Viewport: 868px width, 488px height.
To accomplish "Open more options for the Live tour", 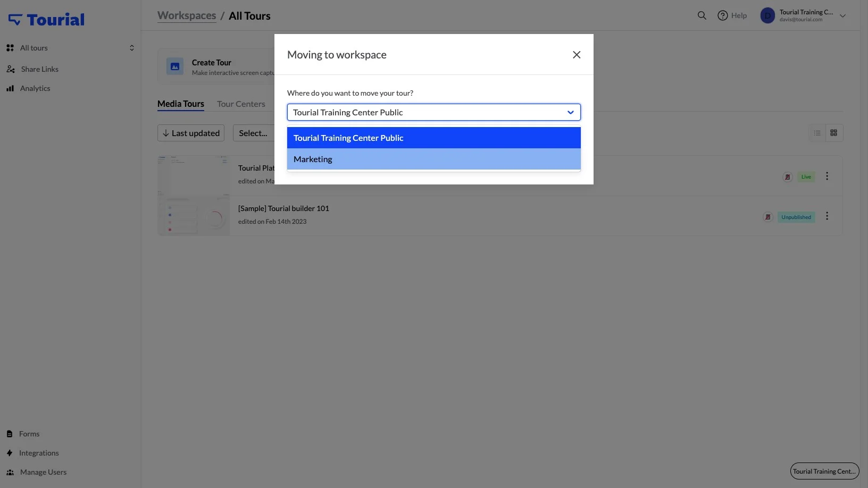I will coord(827,176).
